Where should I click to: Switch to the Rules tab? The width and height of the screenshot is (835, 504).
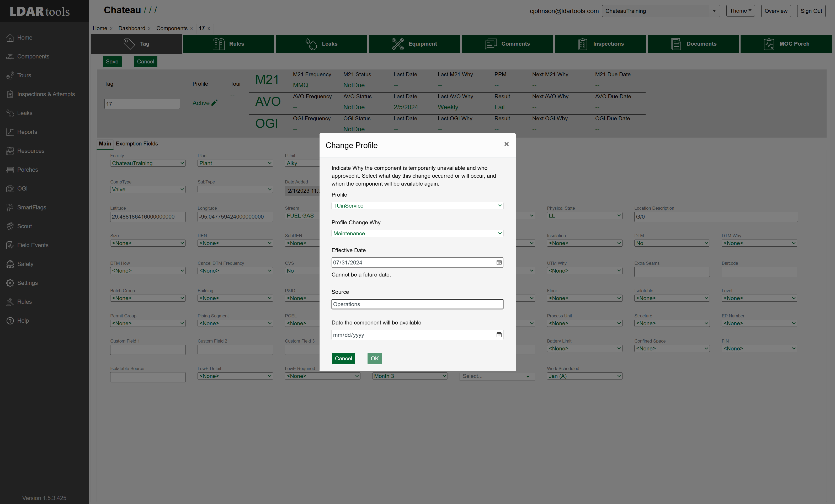(228, 44)
